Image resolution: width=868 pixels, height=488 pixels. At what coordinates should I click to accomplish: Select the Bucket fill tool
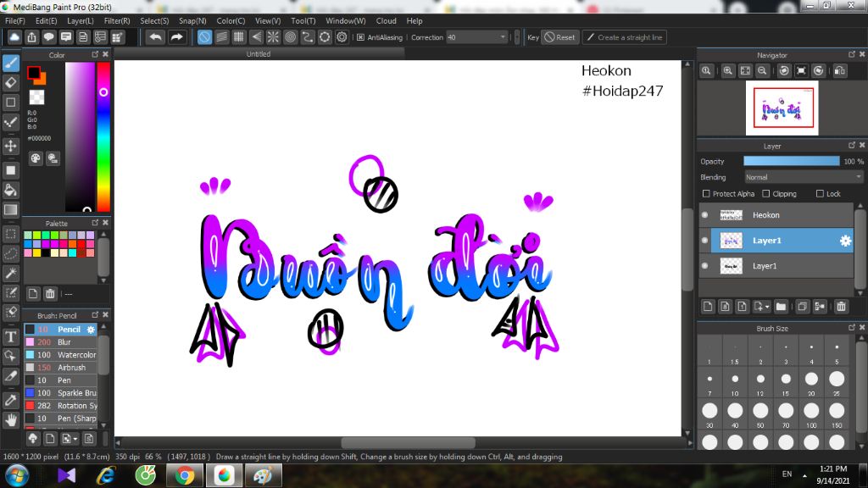pyautogui.click(x=10, y=190)
